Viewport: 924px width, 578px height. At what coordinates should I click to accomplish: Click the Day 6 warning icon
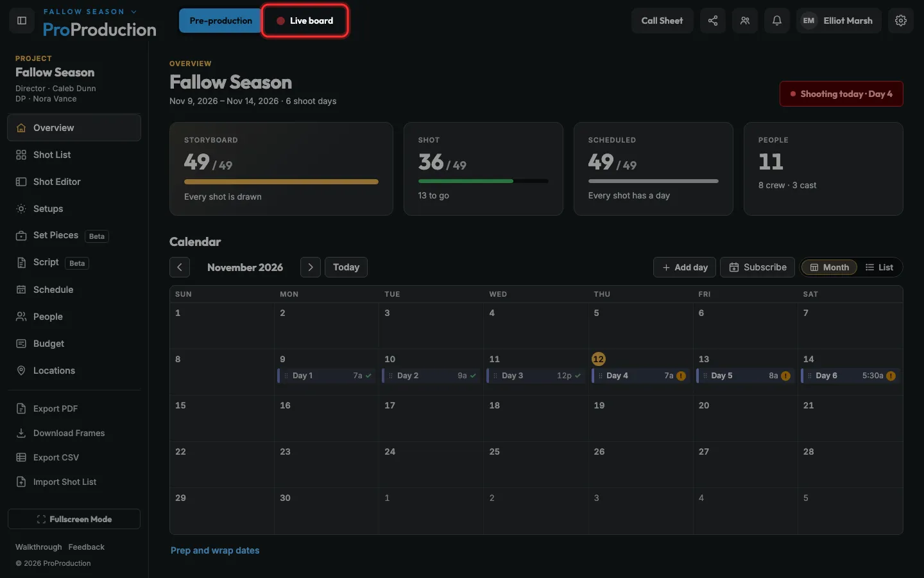coord(891,376)
